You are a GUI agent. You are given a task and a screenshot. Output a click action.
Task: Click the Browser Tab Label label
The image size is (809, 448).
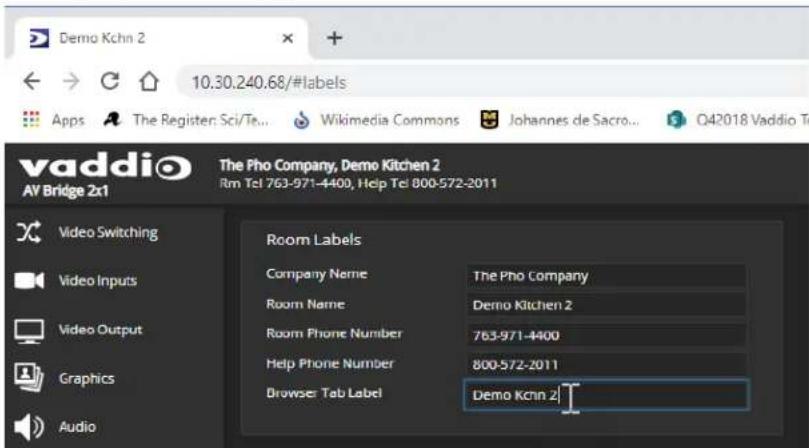click(324, 393)
